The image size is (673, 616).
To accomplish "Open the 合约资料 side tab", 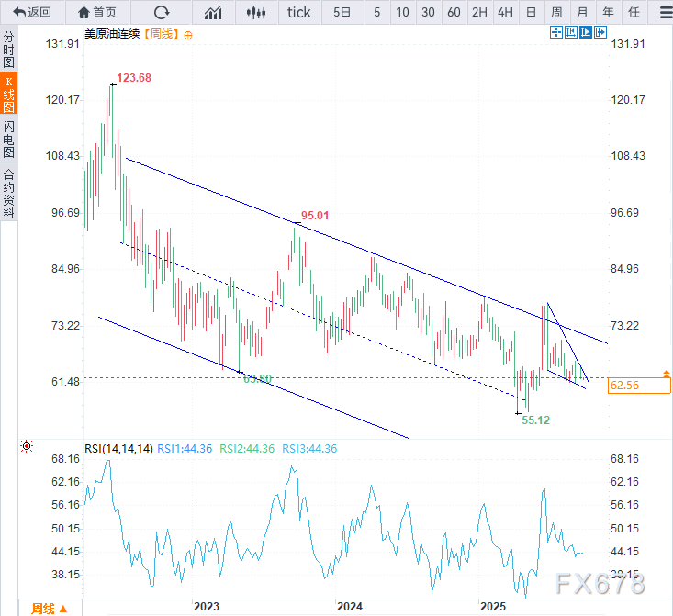I will (x=9, y=193).
